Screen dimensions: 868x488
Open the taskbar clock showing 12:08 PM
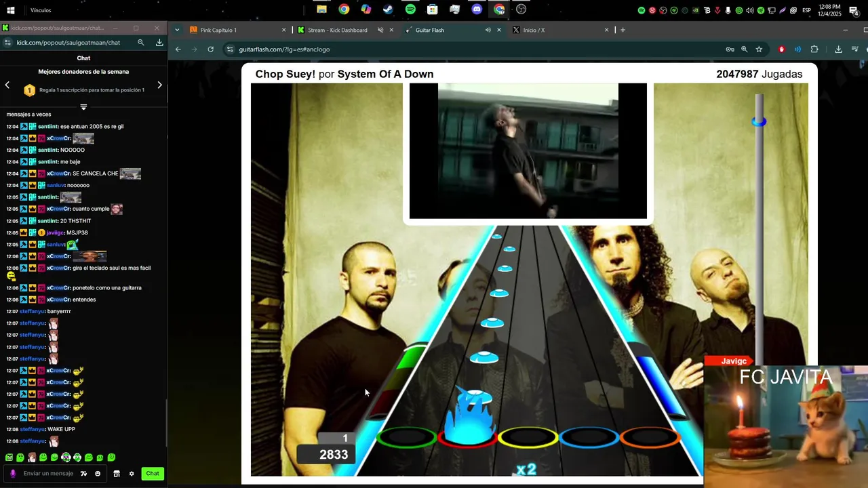829,10
